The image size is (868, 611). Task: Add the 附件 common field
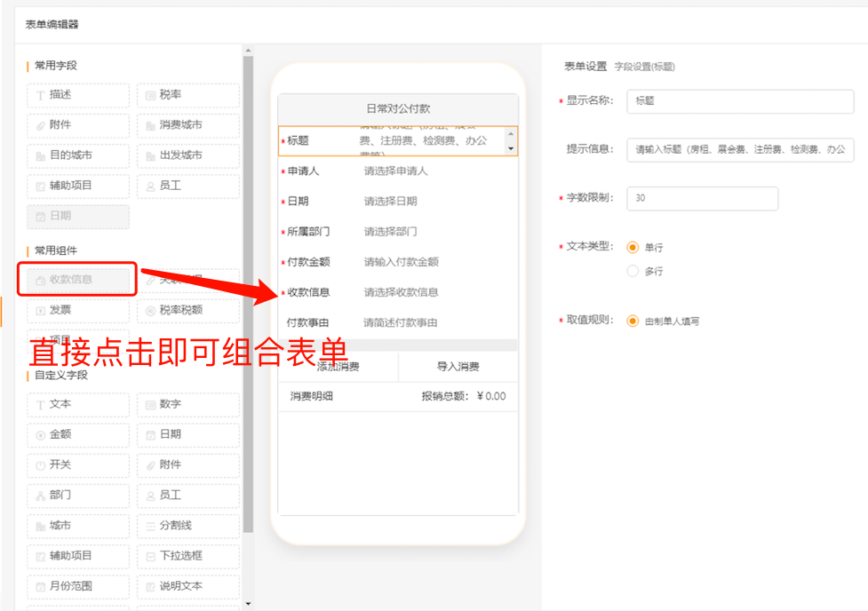point(77,125)
